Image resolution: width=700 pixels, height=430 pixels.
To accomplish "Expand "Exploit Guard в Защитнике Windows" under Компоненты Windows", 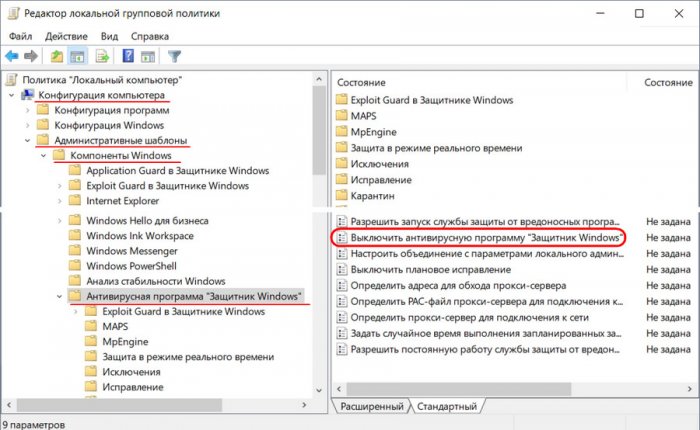I will (x=60, y=186).
